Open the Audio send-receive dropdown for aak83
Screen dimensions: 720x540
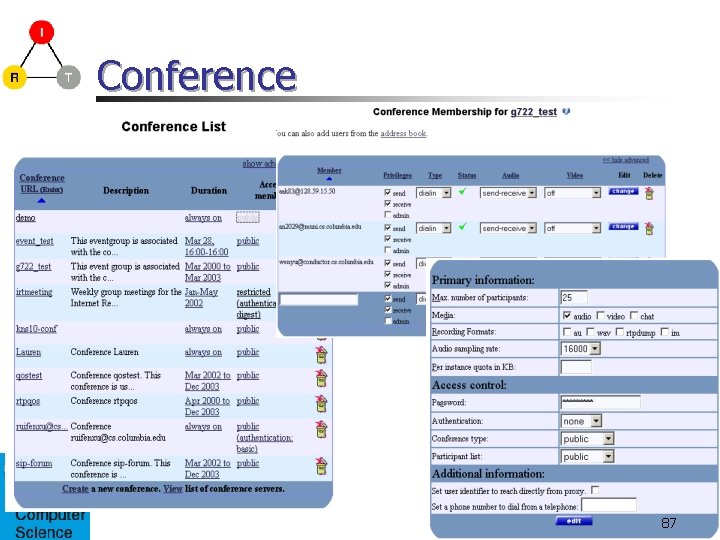(x=508, y=193)
